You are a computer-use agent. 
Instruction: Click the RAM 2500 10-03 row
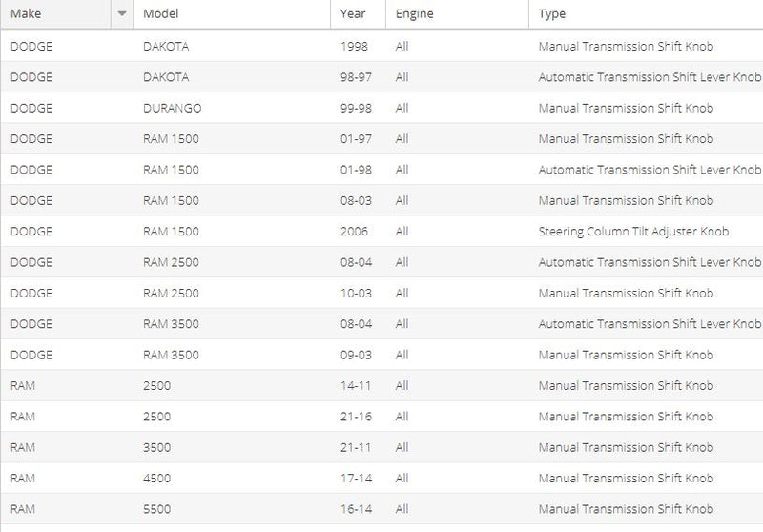[x=382, y=294]
